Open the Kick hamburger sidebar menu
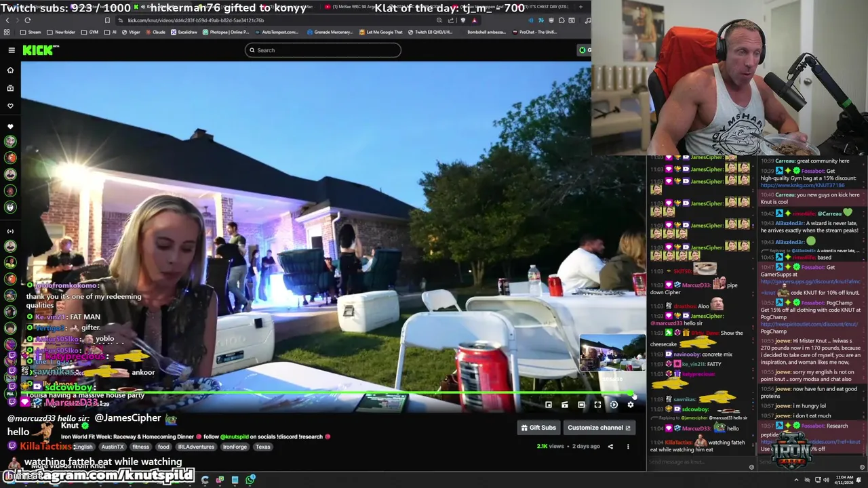 click(12, 50)
